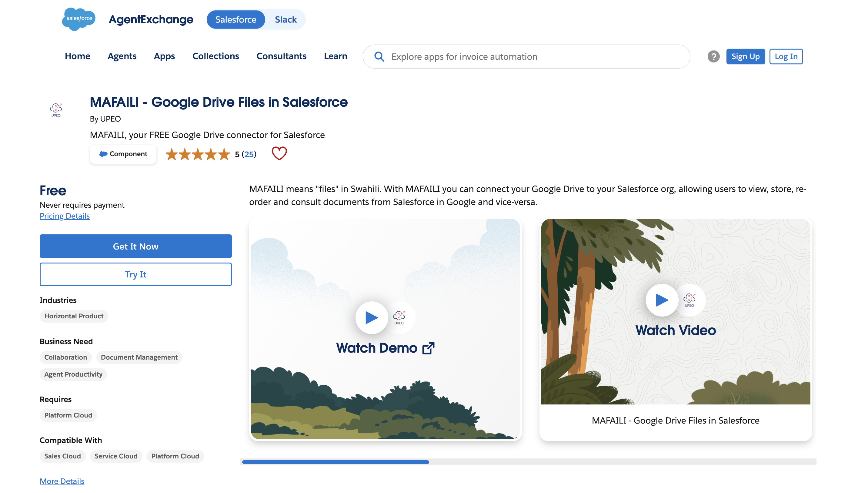Viewport: 868px width, 493px height.
Task: Select the Agent Productivity tag
Action: [73, 374]
